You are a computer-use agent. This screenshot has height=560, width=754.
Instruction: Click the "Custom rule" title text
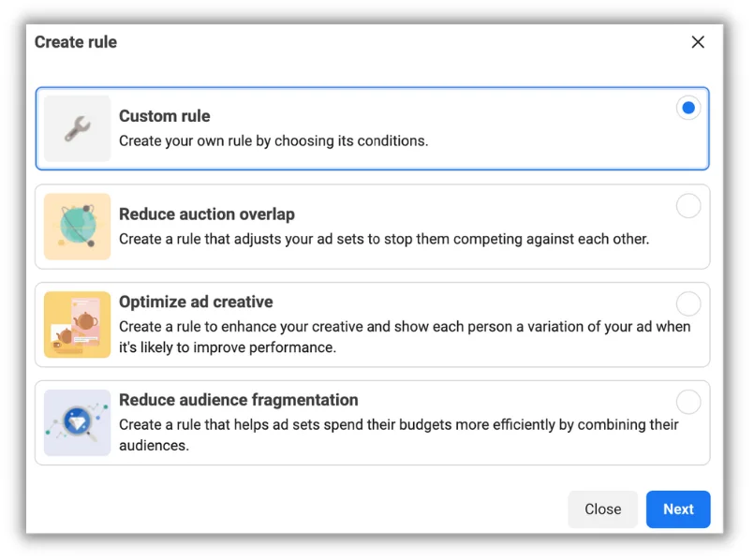[165, 116]
